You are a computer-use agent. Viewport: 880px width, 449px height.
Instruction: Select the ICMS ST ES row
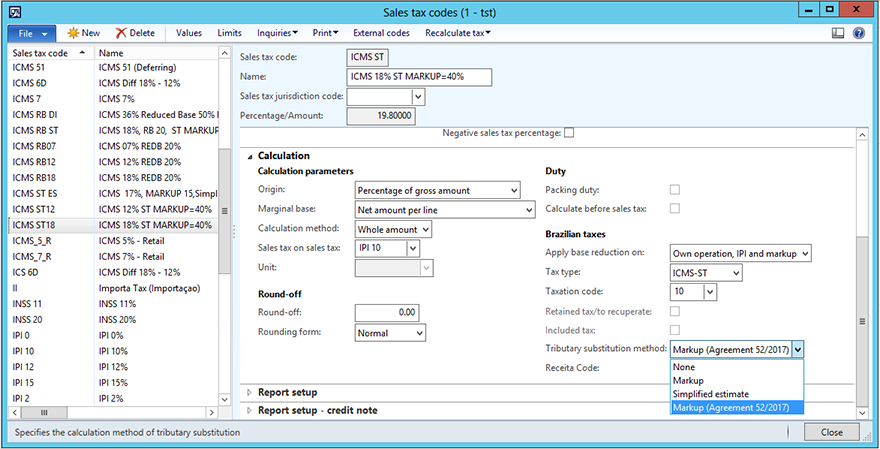(113, 193)
